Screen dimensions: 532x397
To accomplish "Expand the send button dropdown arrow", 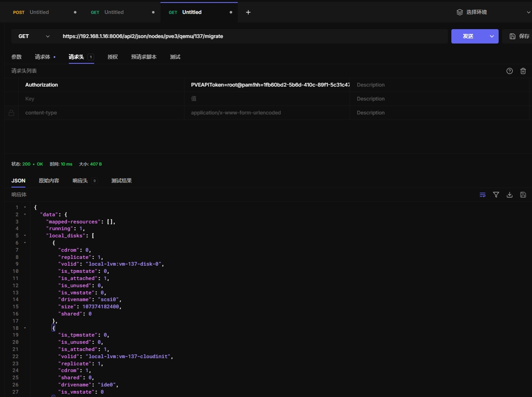I will pos(492,36).
